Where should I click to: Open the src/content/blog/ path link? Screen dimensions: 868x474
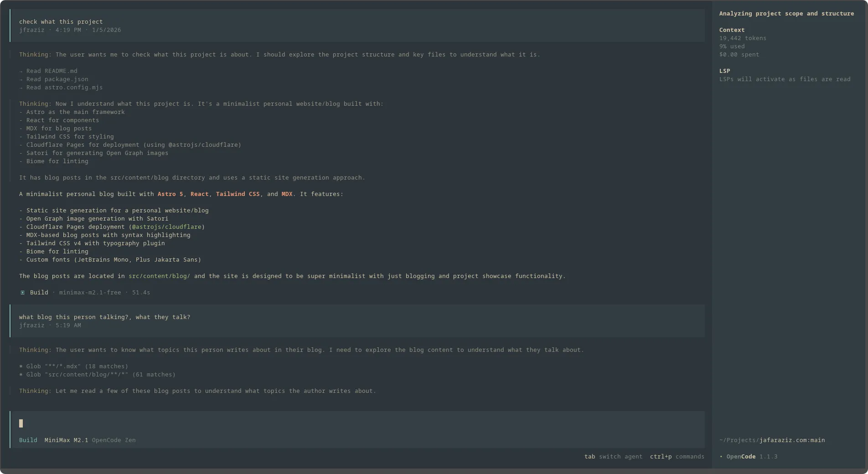(x=158, y=276)
